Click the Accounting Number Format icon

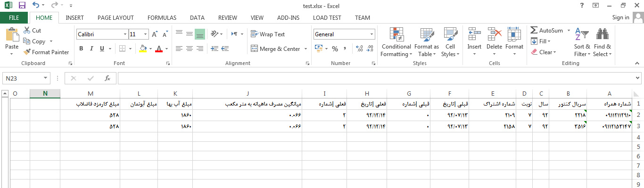(x=318, y=49)
